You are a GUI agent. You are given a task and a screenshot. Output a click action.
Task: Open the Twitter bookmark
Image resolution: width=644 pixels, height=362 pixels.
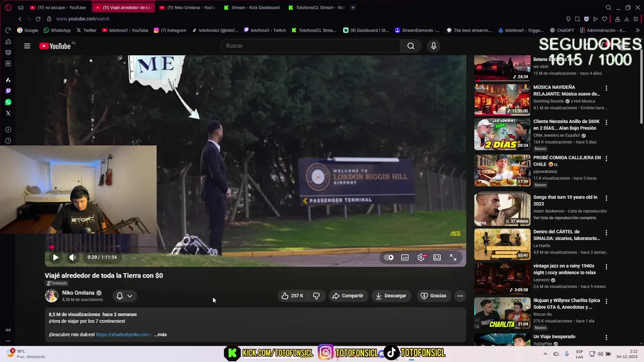tap(86, 30)
